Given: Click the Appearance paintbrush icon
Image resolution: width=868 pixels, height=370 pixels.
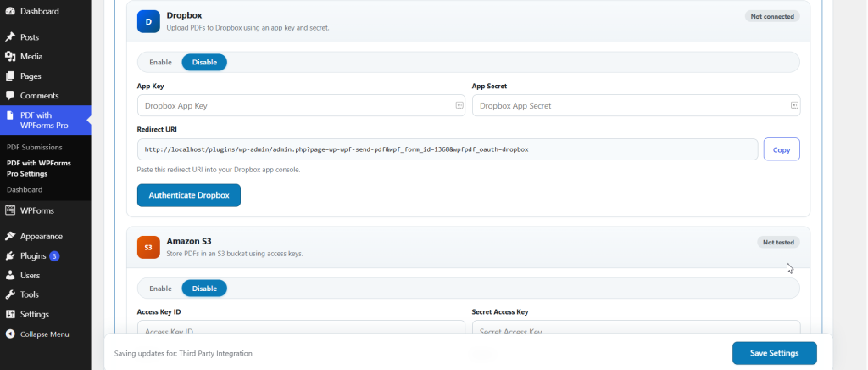Looking at the screenshot, I should [x=10, y=236].
